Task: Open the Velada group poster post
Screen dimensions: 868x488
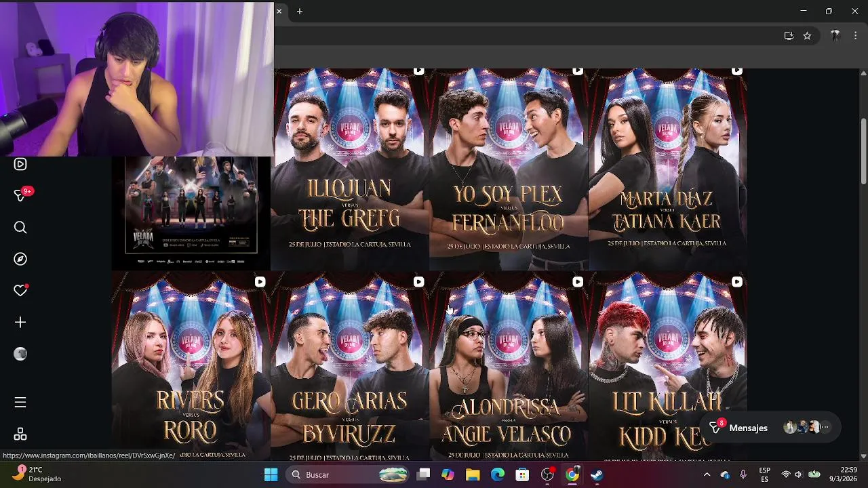Action: (191, 213)
